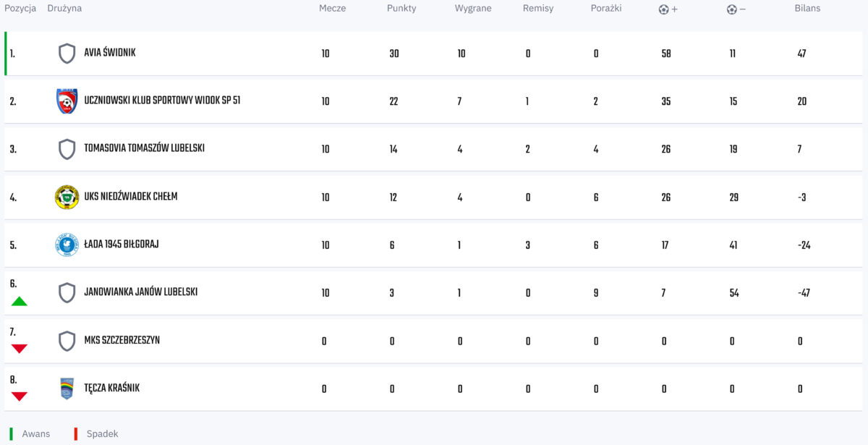Click the Mecze column header
The height and width of the screenshot is (445, 868).
(x=333, y=9)
